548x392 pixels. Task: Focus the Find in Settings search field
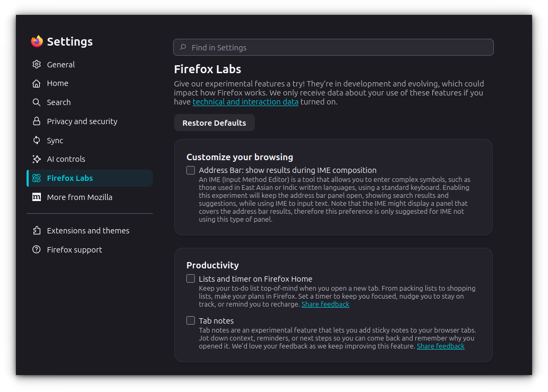pos(333,47)
